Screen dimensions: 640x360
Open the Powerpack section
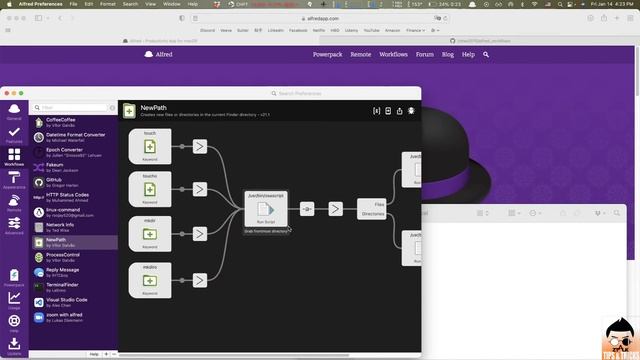pyautogui.click(x=14, y=278)
